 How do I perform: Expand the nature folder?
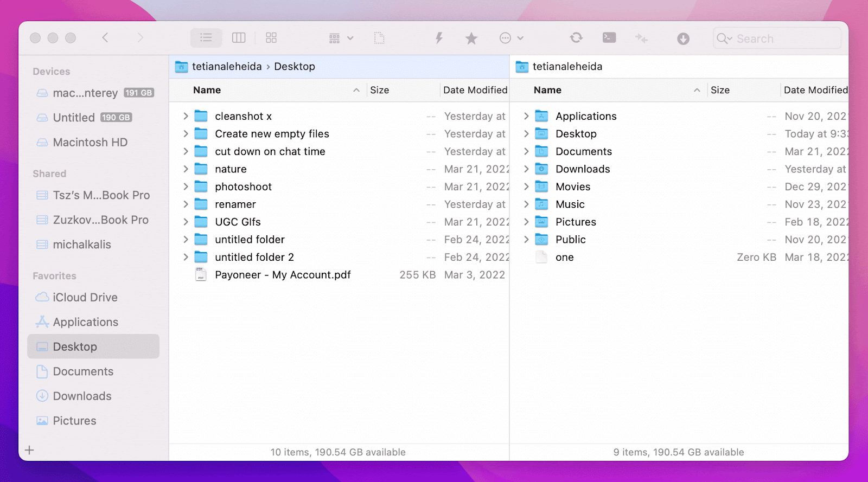(x=186, y=169)
